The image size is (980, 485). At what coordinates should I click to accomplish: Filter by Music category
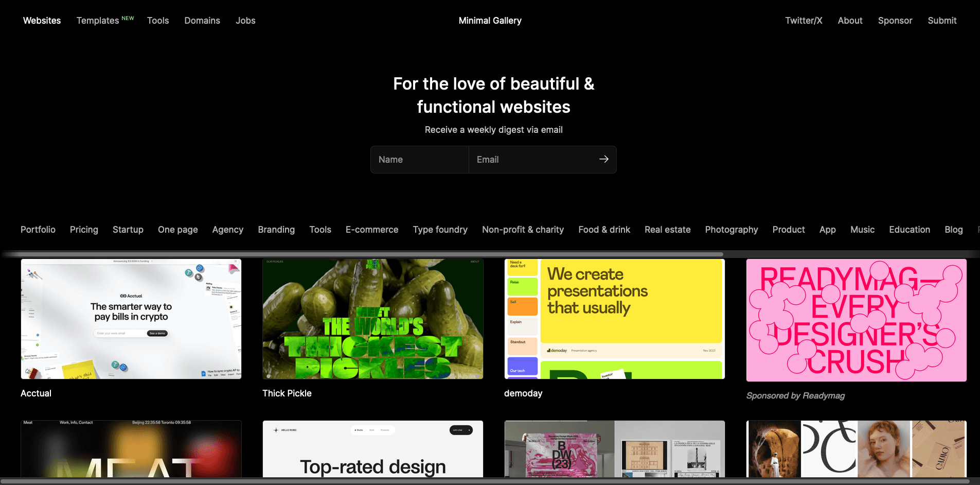coord(862,230)
